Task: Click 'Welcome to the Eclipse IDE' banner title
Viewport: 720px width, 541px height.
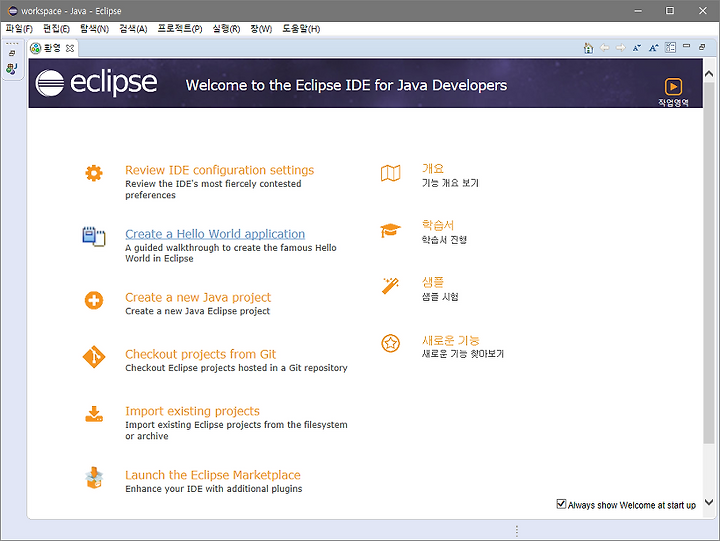Action: coord(346,85)
